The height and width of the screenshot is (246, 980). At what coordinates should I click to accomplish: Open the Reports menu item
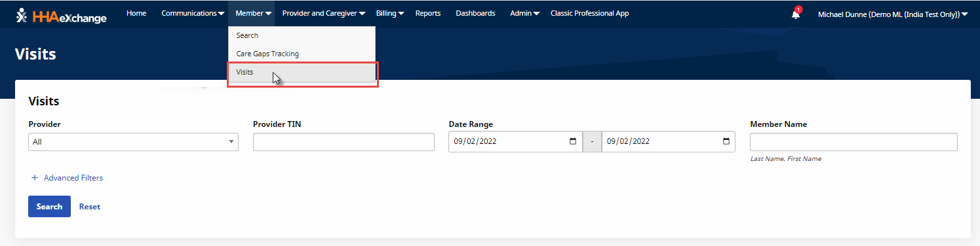(428, 13)
